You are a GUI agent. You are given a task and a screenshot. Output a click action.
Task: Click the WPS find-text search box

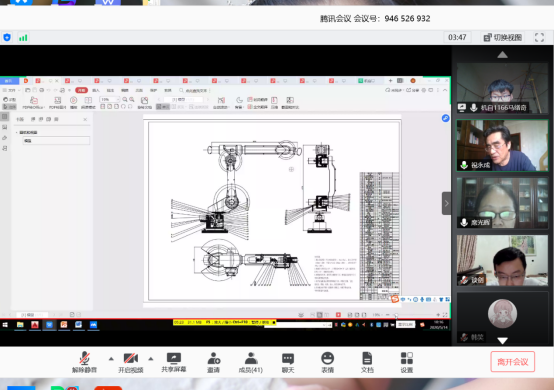click(x=194, y=90)
